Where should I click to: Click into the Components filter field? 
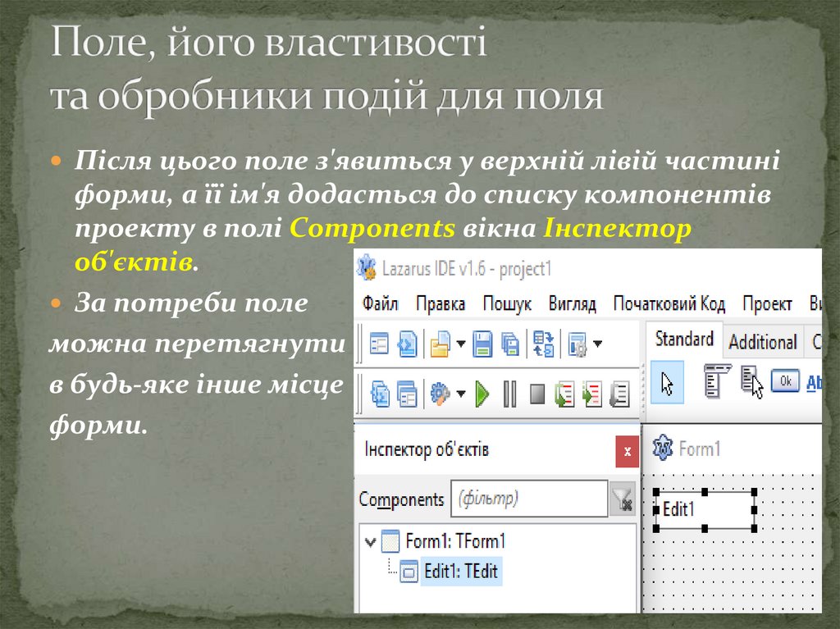click(527, 499)
